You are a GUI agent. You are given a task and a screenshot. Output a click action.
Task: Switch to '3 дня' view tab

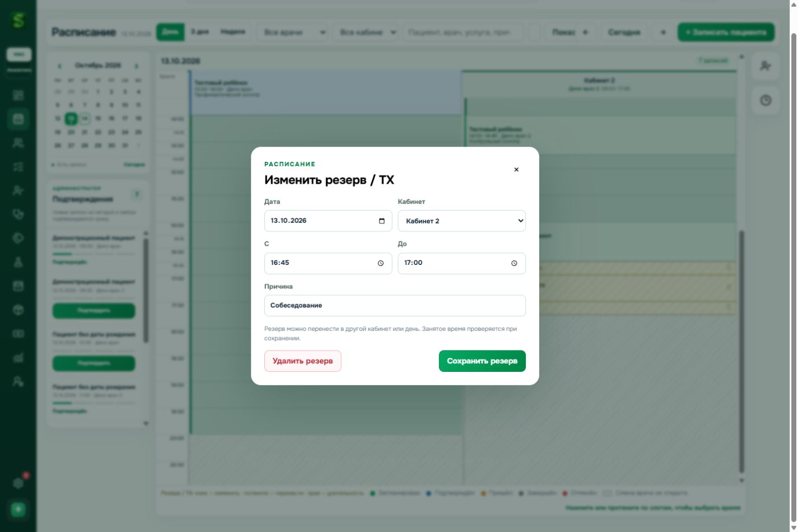click(199, 32)
